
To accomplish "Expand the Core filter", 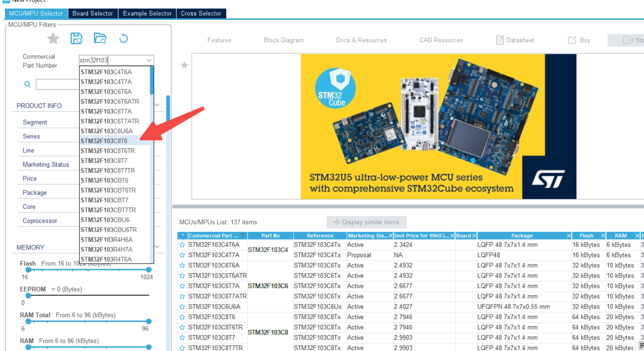I will tap(29, 207).
